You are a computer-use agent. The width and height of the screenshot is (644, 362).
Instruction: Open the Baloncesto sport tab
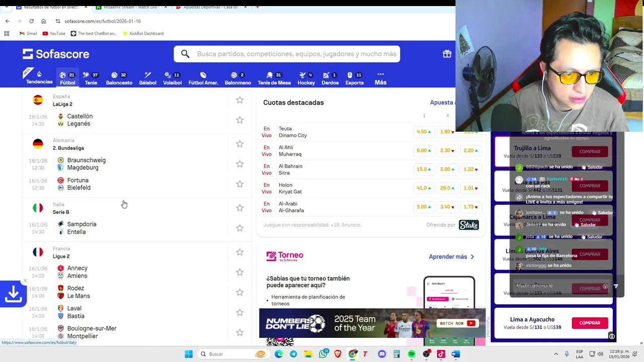[119, 78]
